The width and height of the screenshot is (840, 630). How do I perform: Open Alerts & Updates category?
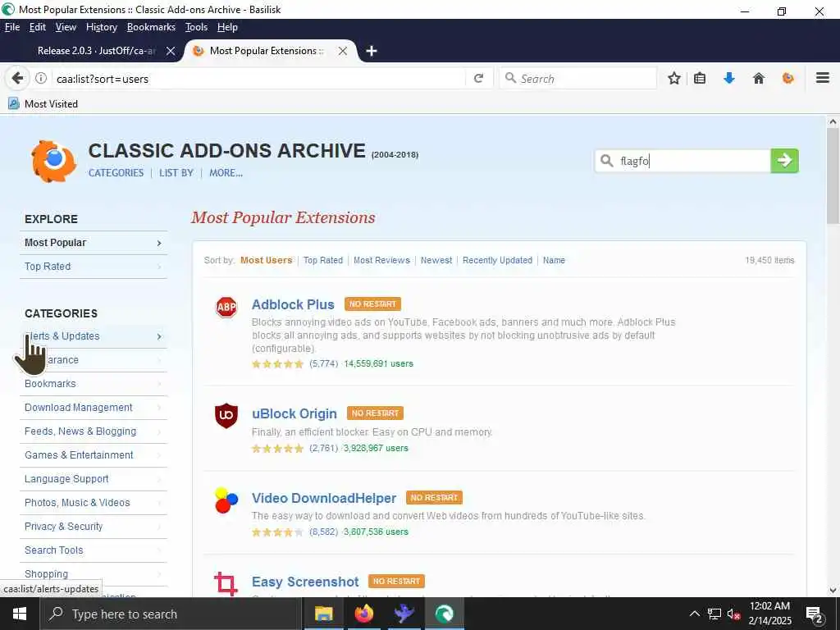(x=94, y=336)
